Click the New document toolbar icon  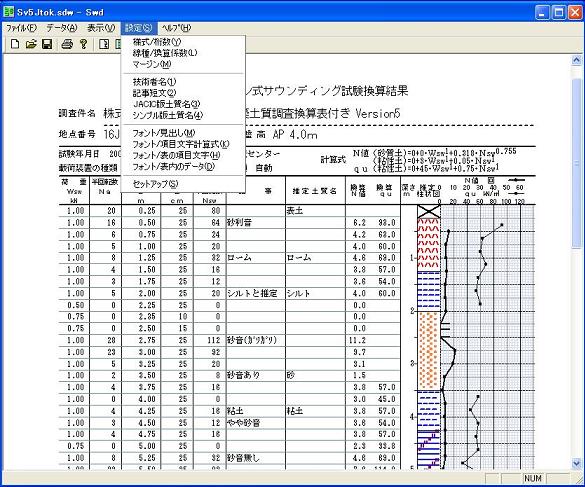point(15,44)
